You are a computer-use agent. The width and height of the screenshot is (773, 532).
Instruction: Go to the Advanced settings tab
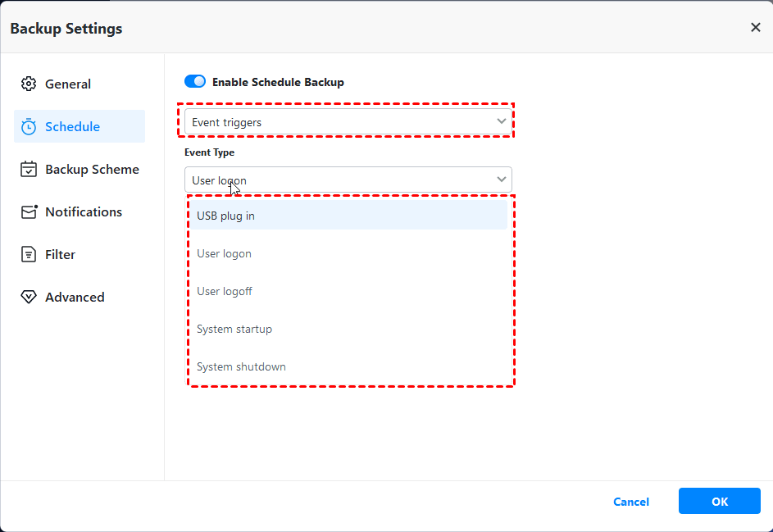tap(75, 297)
